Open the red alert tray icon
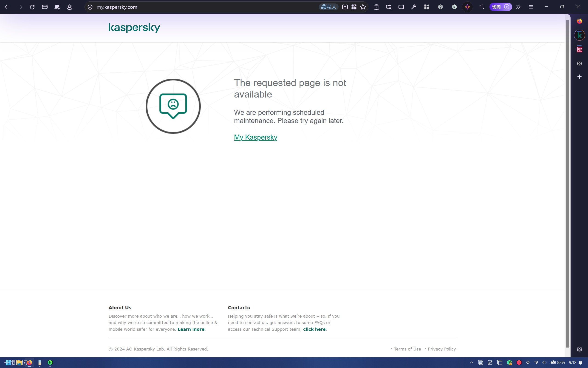The image size is (588, 368). tap(519, 363)
